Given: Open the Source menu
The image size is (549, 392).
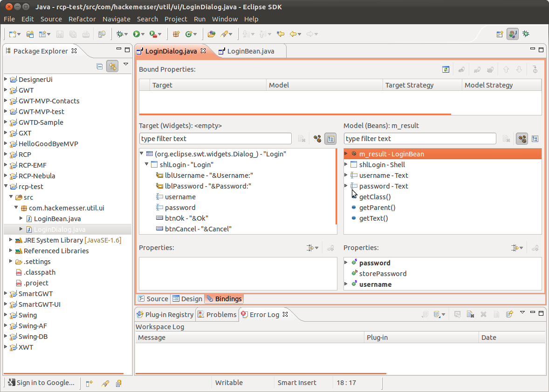Looking at the screenshot, I should coord(51,19).
